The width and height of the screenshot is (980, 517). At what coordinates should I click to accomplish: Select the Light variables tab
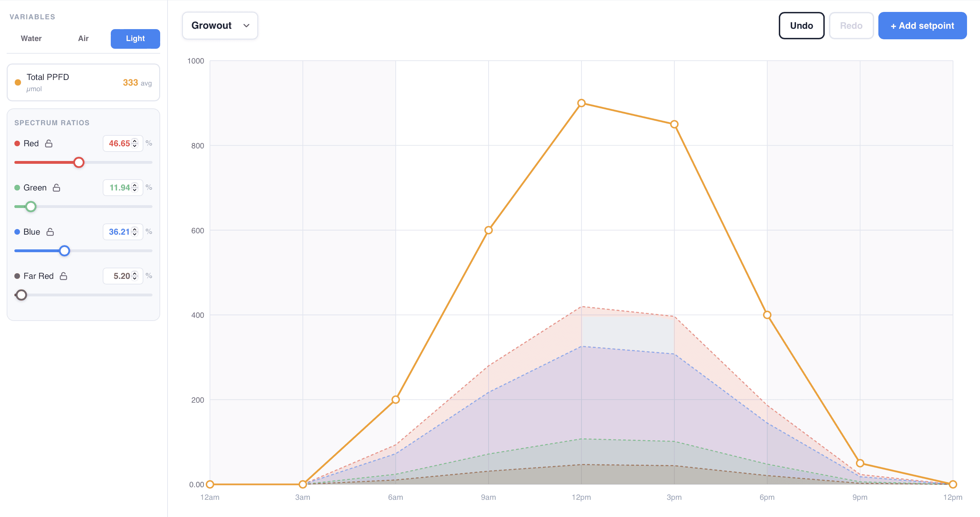click(135, 39)
